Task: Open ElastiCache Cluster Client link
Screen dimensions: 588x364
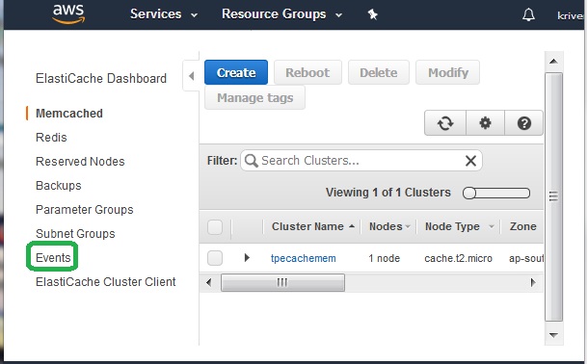Action: 105,281
